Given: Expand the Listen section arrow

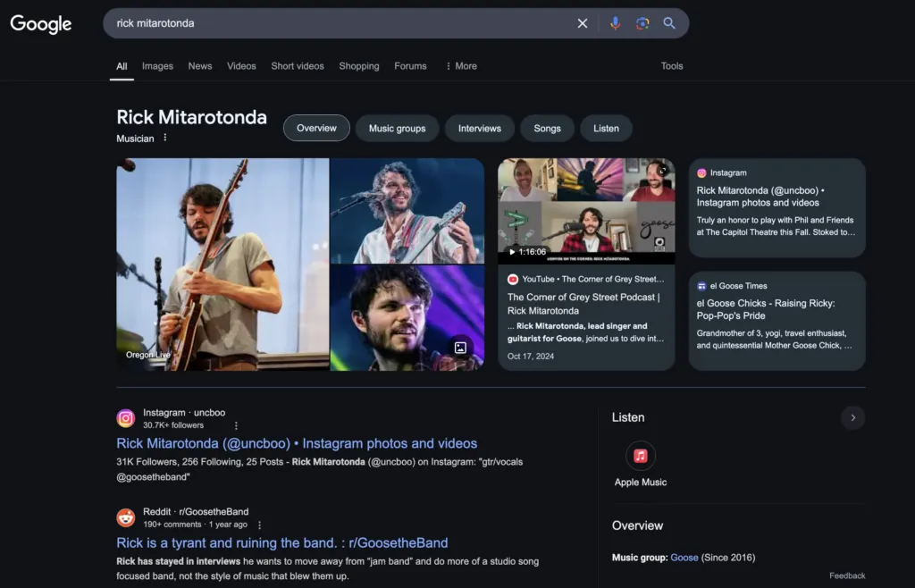Looking at the screenshot, I should pyautogui.click(x=852, y=417).
